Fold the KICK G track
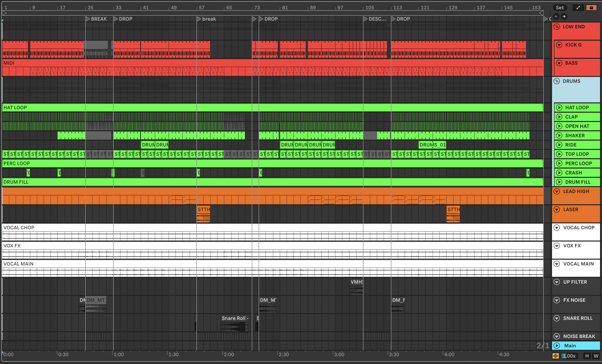 tap(559, 45)
